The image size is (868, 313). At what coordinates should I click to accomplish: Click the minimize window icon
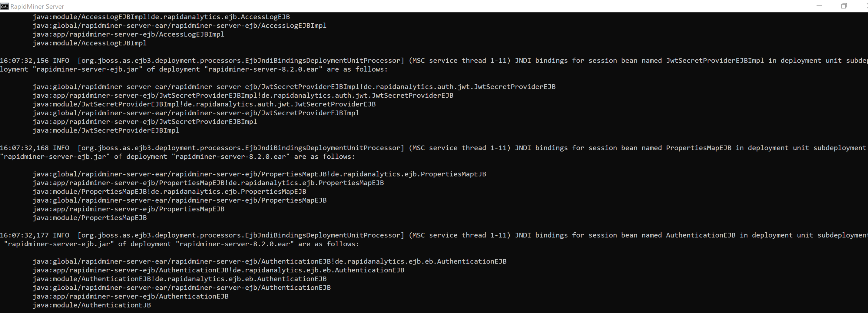(x=820, y=6)
